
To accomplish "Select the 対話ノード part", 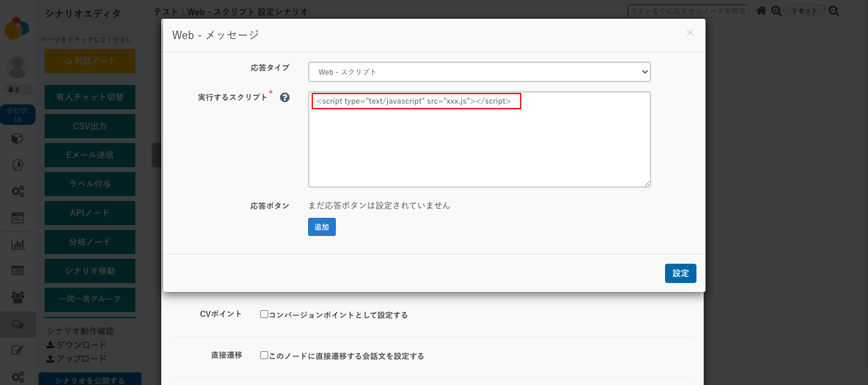I will tap(90, 61).
